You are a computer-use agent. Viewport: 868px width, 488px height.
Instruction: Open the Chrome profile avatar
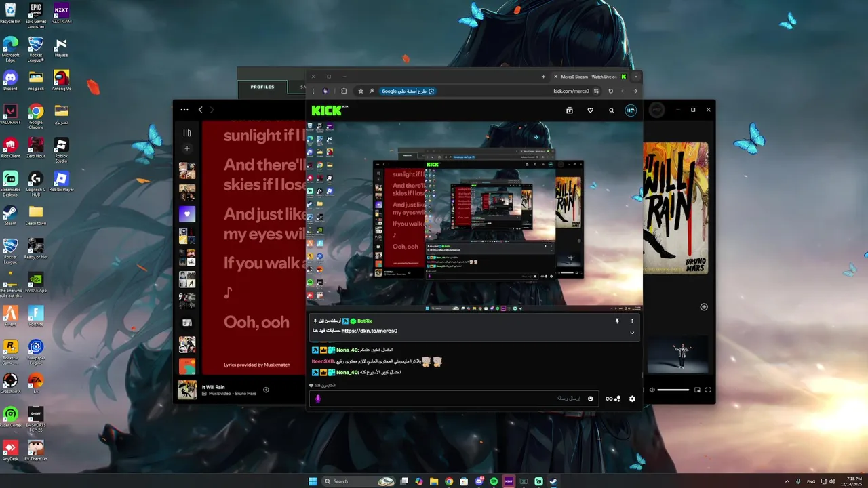point(325,91)
